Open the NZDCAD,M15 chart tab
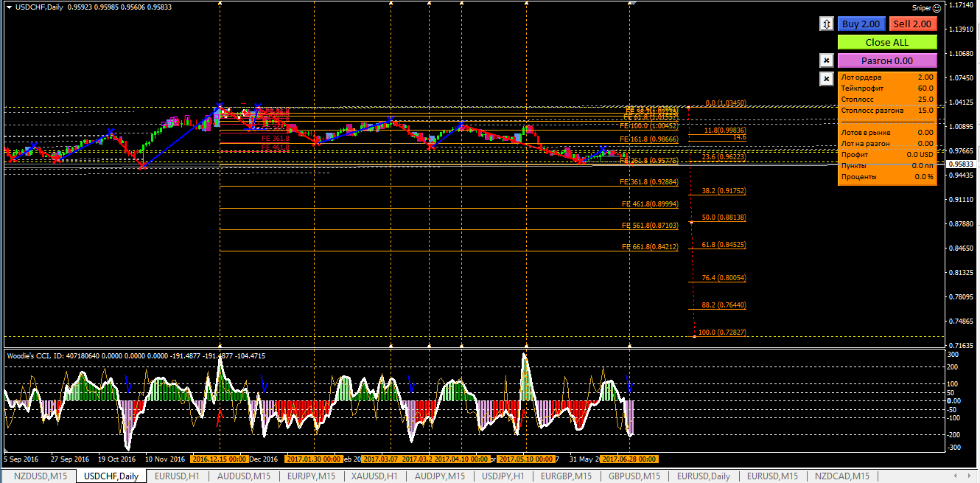The width and height of the screenshot is (980, 483). click(841, 476)
